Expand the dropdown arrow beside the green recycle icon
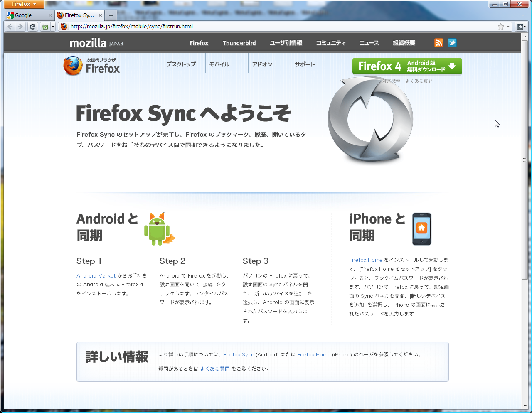The width and height of the screenshot is (532, 413). pyautogui.click(x=53, y=27)
